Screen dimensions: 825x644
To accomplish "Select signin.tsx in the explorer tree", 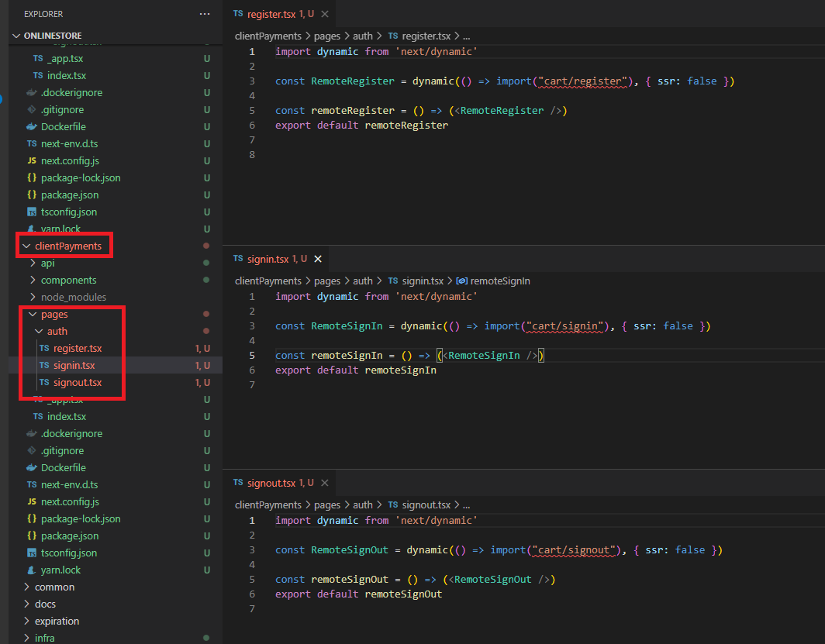I will point(74,365).
